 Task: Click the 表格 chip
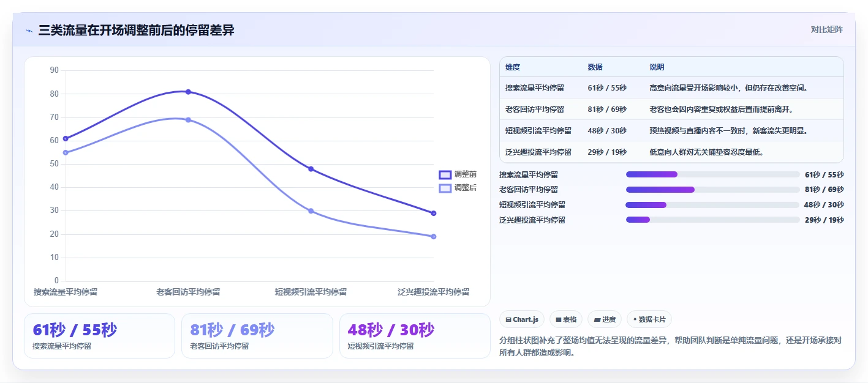[x=566, y=319]
